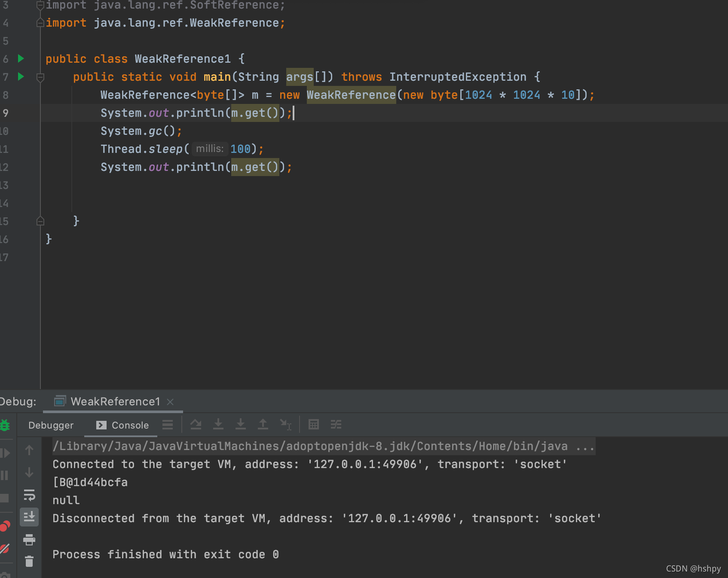Screen dimensions: 728x578
Task: Rerun debug with the green bug icon
Action: pyautogui.click(x=5, y=425)
